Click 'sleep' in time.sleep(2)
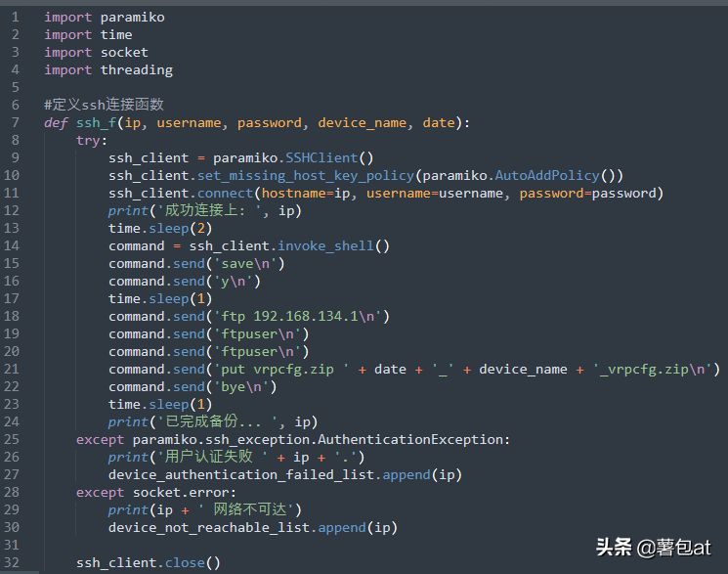The height and width of the screenshot is (574, 728). [x=168, y=229]
